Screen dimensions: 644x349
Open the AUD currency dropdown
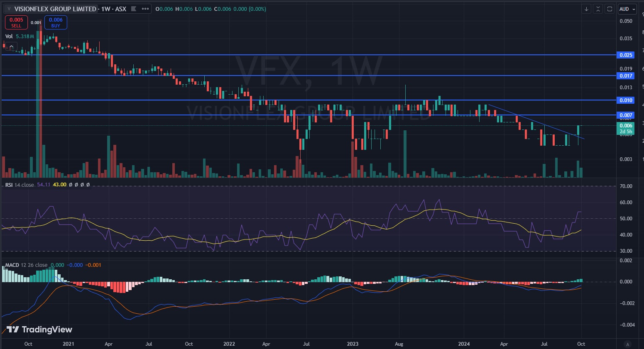tap(627, 9)
